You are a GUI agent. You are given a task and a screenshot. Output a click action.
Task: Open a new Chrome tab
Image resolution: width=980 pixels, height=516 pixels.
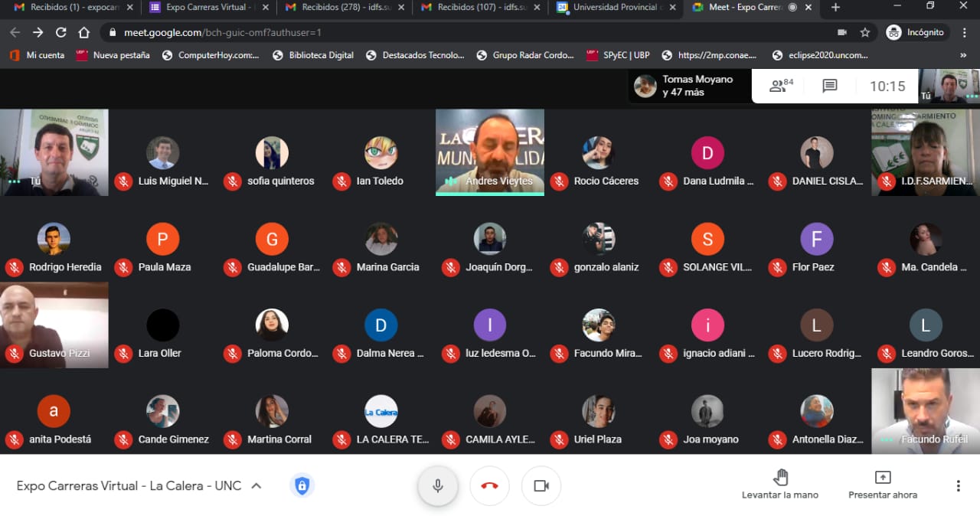click(835, 8)
